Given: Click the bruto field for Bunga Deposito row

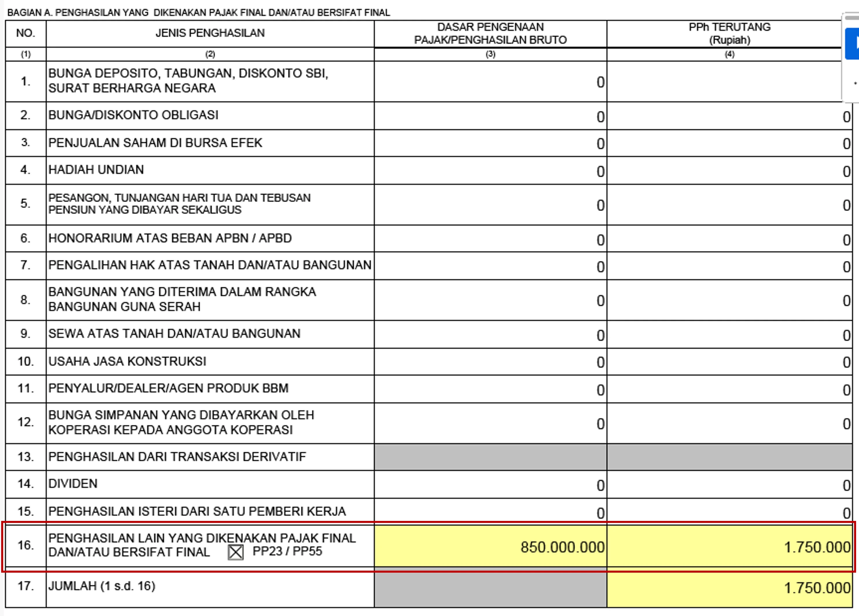Looking at the screenshot, I should 491,82.
